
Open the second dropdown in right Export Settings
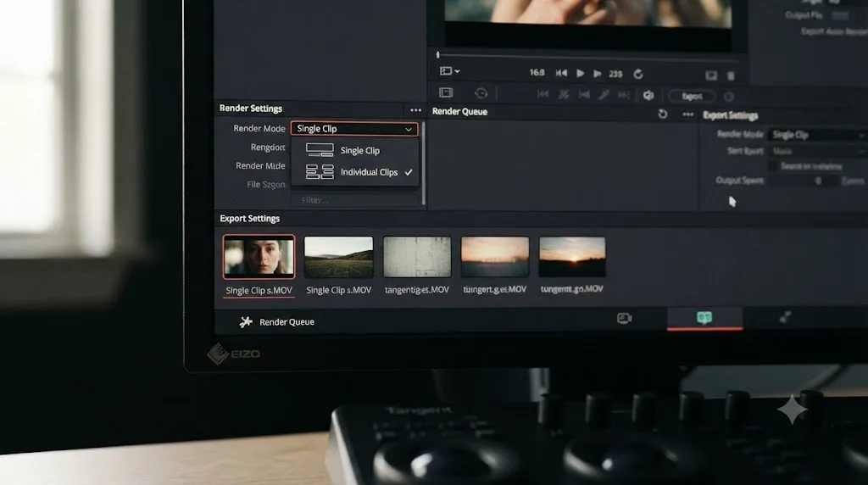(x=817, y=151)
